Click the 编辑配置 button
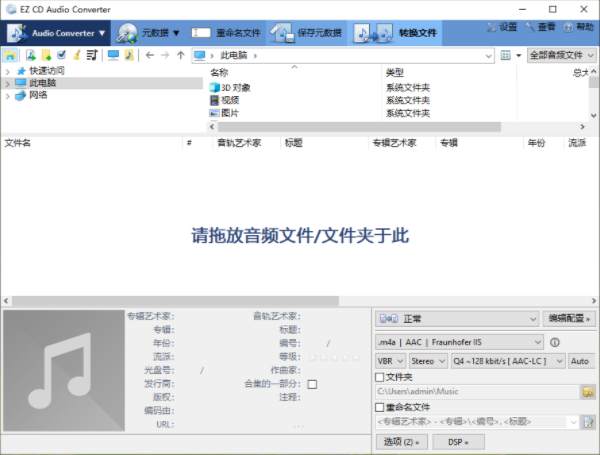600x455 pixels. coord(569,318)
